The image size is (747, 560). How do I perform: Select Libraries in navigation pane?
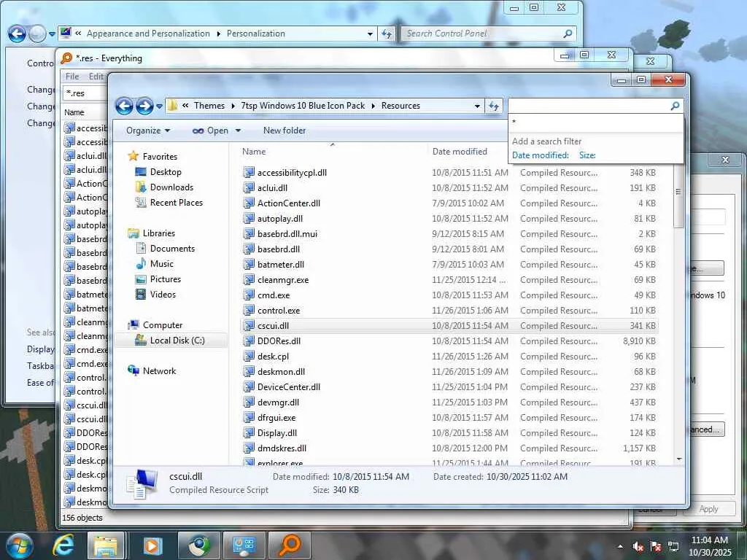tap(158, 233)
